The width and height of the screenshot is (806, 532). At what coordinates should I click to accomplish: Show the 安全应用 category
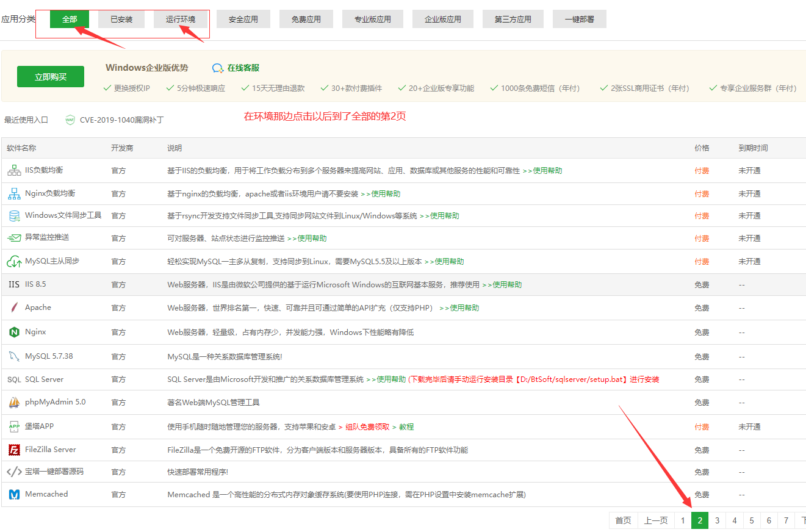pyautogui.click(x=243, y=19)
